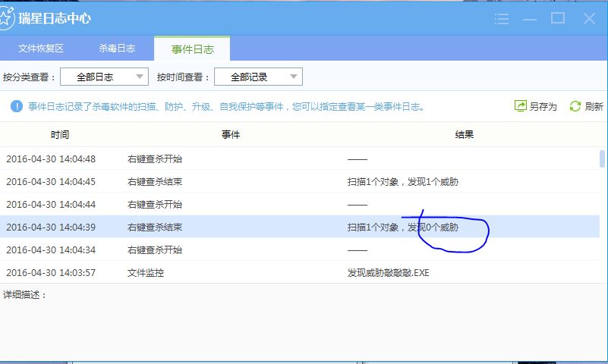This screenshot has width=608, height=364.
Task: Select the row timestamped 2016-04-30 14:04:44
Action: [300, 204]
